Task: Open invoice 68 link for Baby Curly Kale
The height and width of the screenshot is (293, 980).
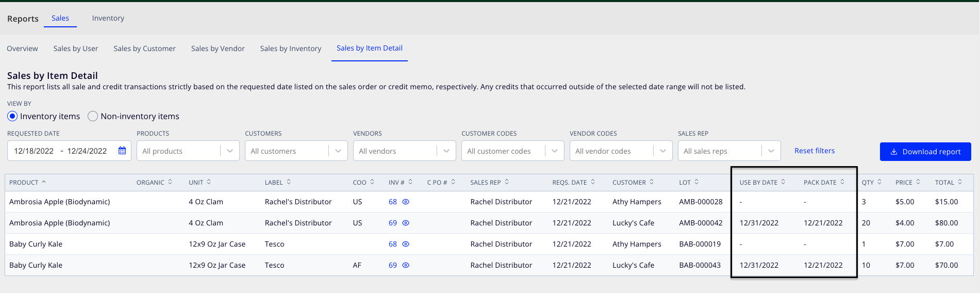Action: [393, 244]
